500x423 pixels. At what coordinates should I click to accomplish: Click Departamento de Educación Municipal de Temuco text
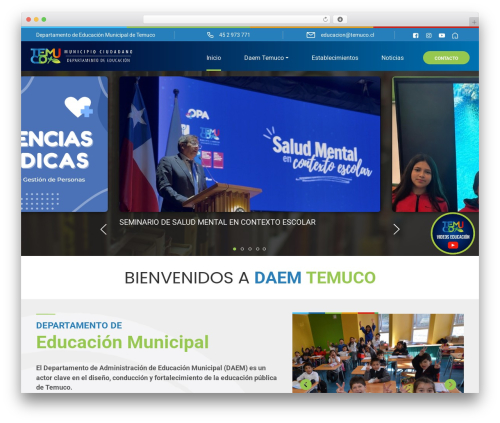click(x=95, y=35)
